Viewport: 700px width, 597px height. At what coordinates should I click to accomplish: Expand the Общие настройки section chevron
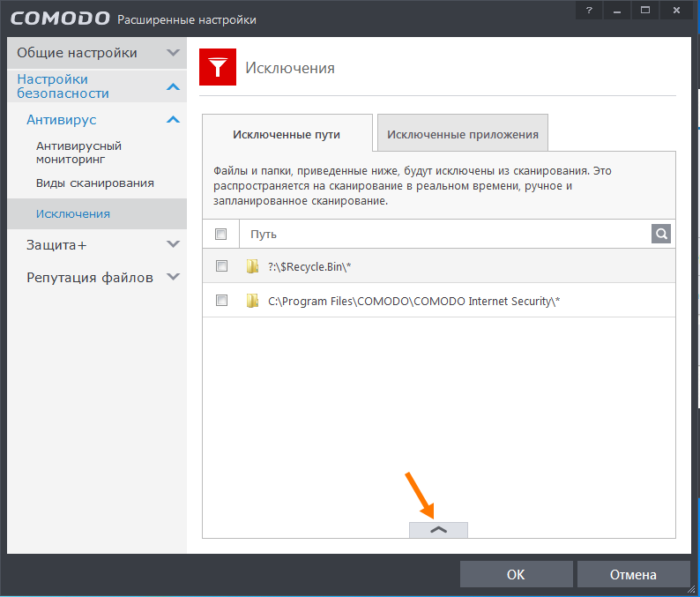tap(173, 53)
